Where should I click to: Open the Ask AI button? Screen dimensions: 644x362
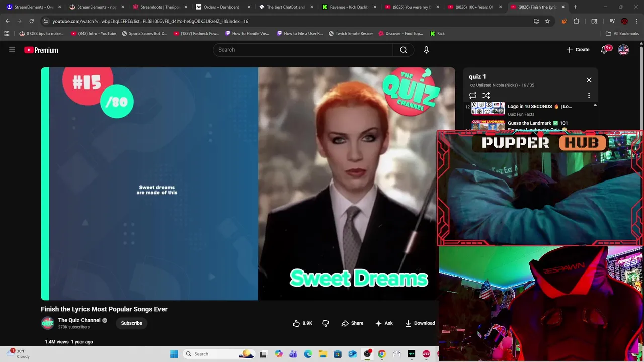(x=384, y=323)
